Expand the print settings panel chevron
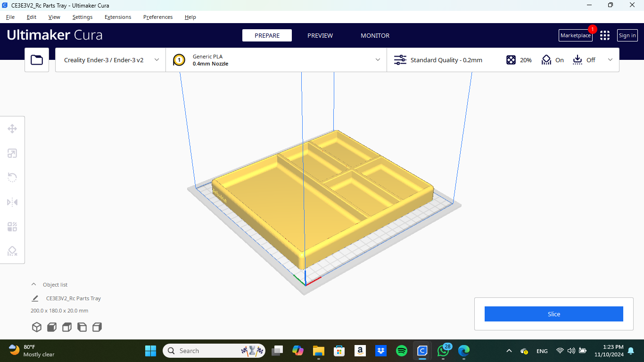The height and width of the screenshot is (362, 644). (x=611, y=60)
